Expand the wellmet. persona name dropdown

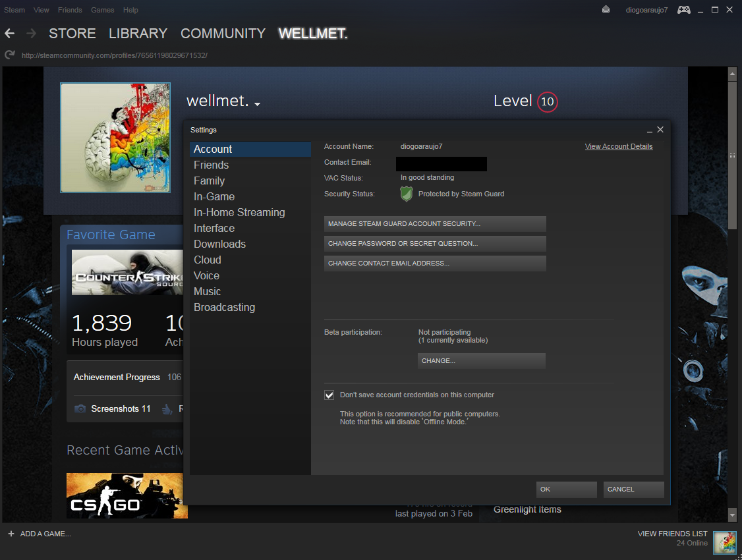coord(258,103)
